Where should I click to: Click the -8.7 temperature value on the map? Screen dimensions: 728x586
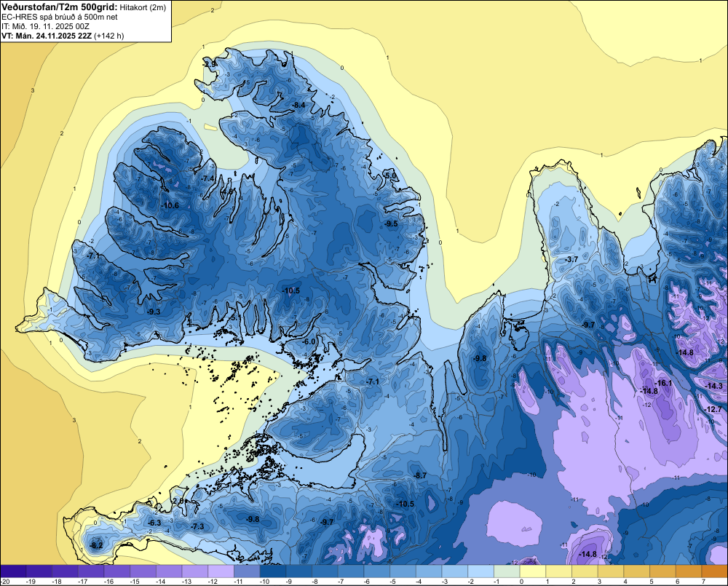pyautogui.click(x=420, y=475)
